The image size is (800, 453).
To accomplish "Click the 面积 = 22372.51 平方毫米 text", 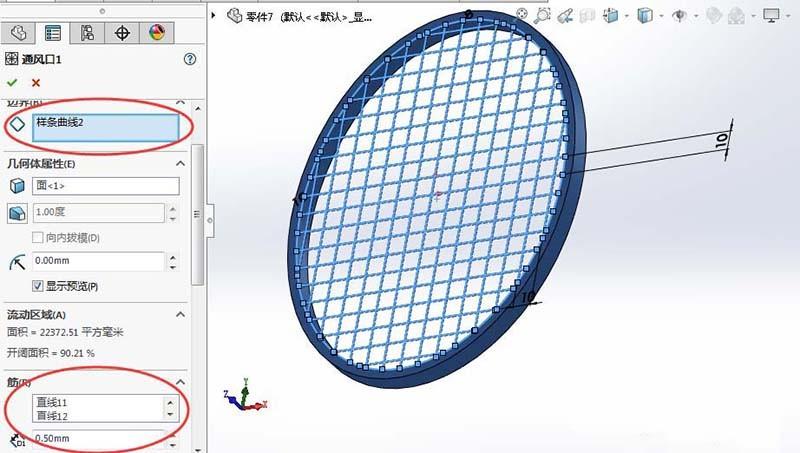I will click(65, 333).
